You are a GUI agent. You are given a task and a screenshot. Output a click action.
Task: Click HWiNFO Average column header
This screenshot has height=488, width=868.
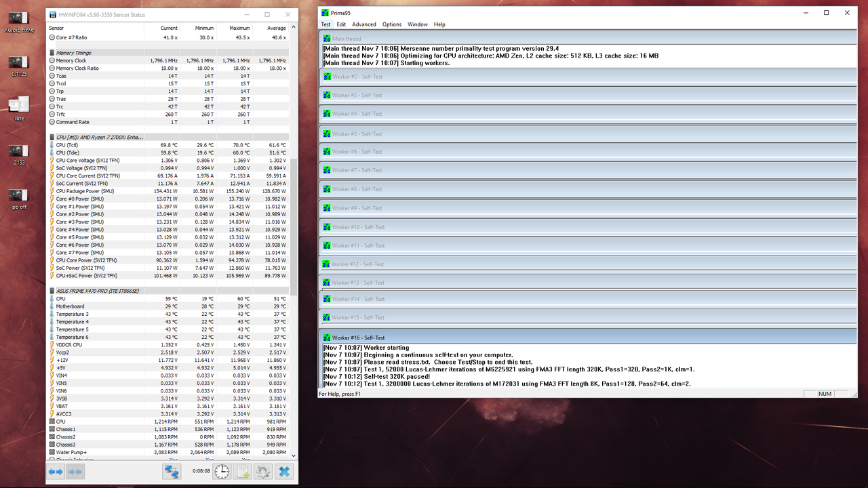270,28
